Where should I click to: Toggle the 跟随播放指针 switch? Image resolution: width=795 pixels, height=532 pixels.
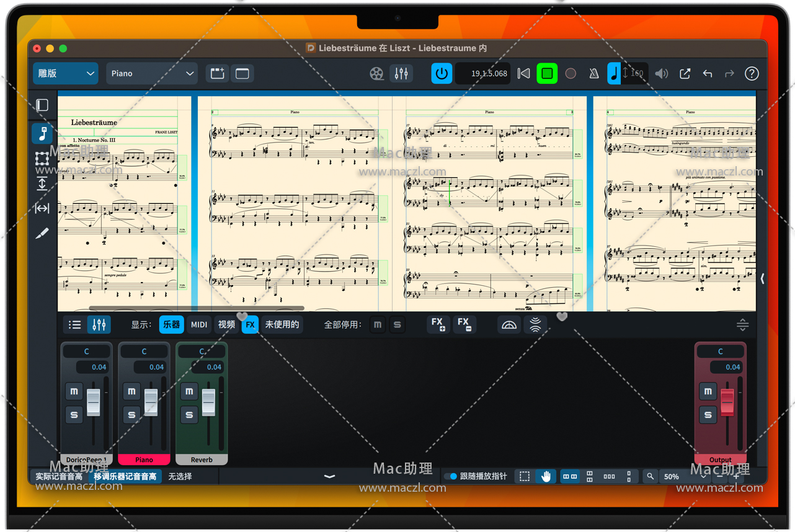(451, 476)
